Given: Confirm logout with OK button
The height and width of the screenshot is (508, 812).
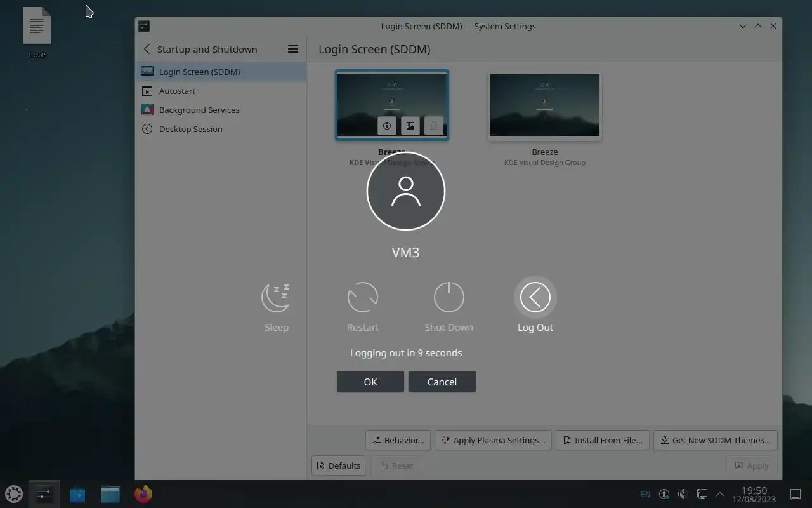Looking at the screenshot, I should (x=370, y=382).
